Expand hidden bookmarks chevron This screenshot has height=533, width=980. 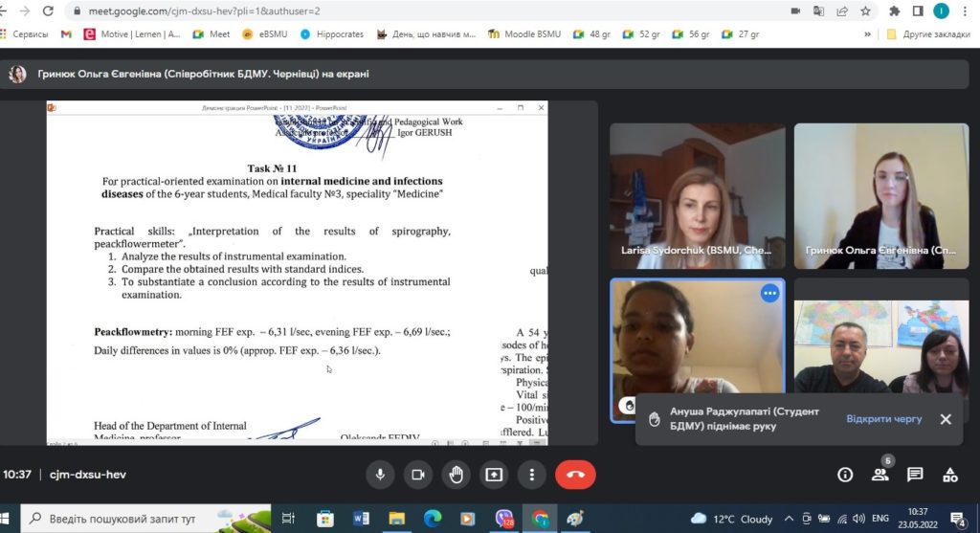867,34
